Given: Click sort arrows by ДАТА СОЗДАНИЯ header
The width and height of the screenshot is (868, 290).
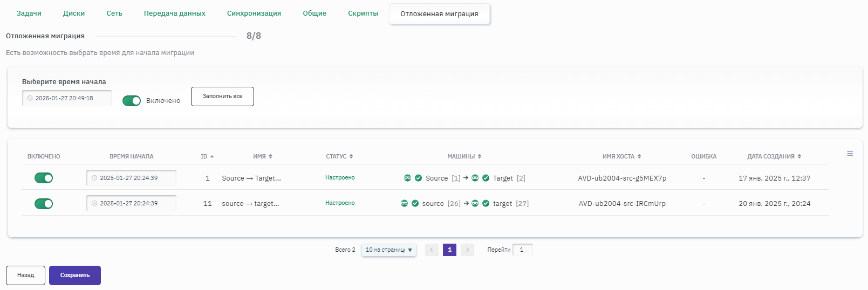Looking at the screenshot, I should pyautogui.click(x=799, y=156).
